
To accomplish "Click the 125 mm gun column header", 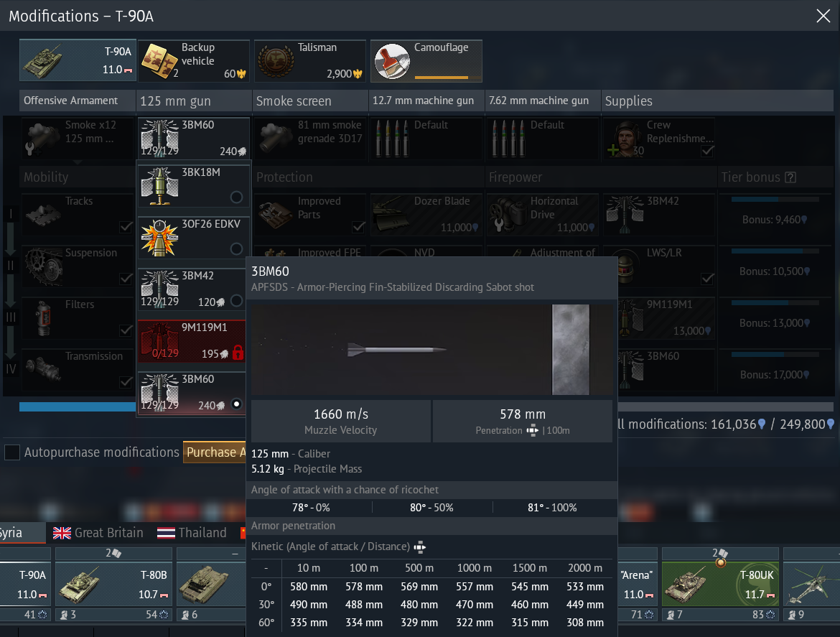I will point(193,101).
